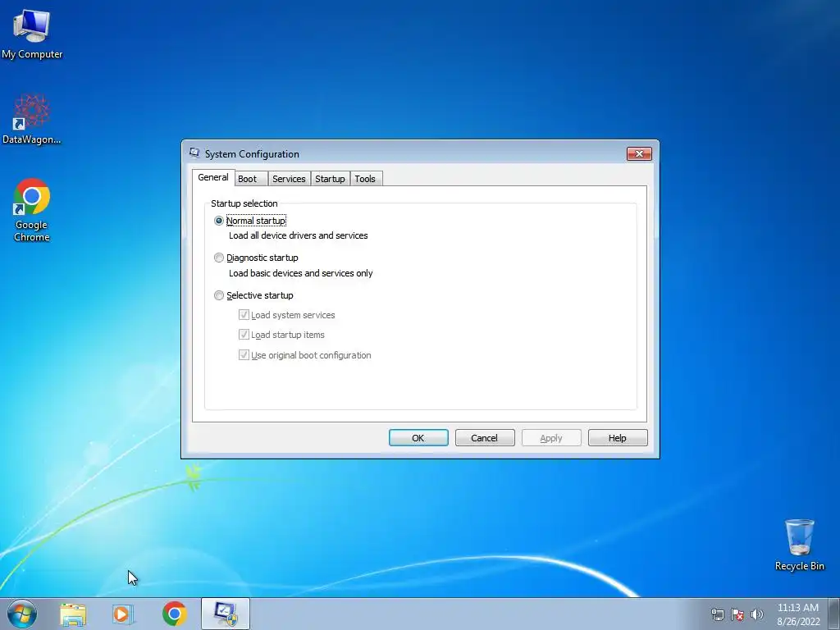The height and width of the screenshot is (630, 840).
Task: Click the Windows Start orb
Action: point(22,614)
